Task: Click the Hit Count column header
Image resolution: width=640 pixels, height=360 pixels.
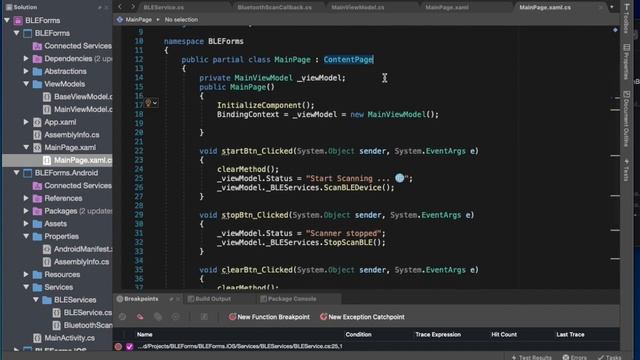Action: [x=504, y=335]
